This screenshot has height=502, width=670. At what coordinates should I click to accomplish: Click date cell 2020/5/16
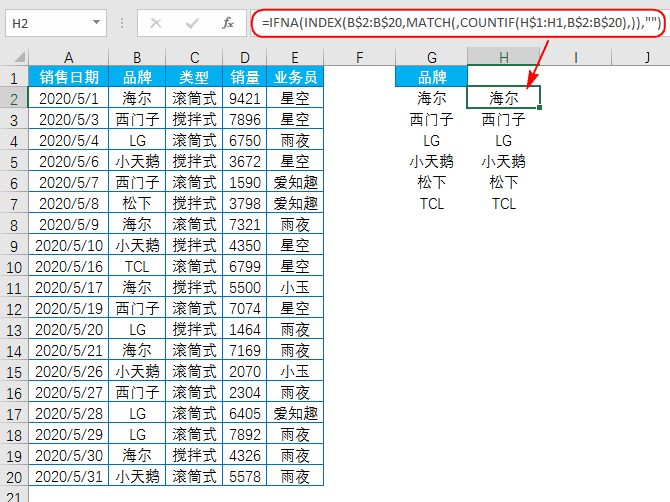click(69, 267)
